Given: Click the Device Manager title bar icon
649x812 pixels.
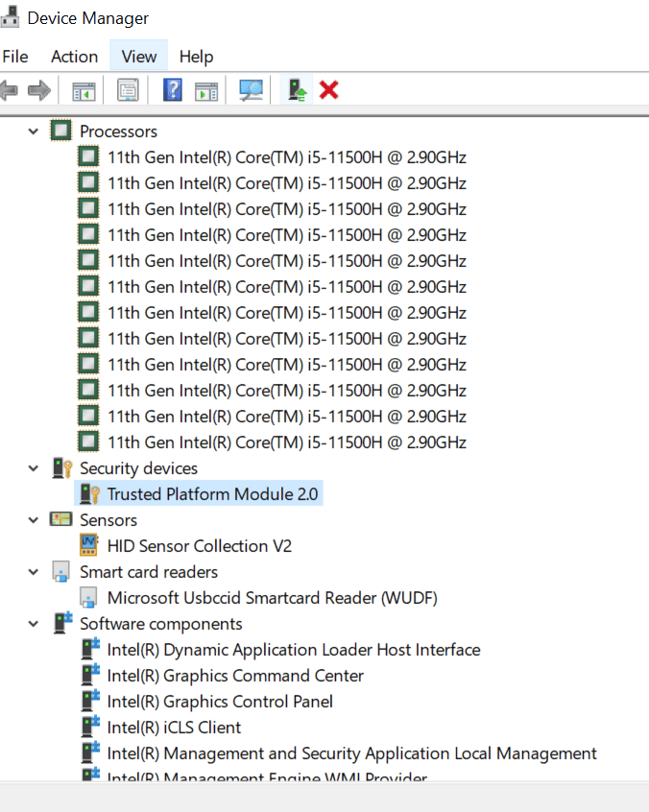Looking at the screenshot, I should click(10, 16).
